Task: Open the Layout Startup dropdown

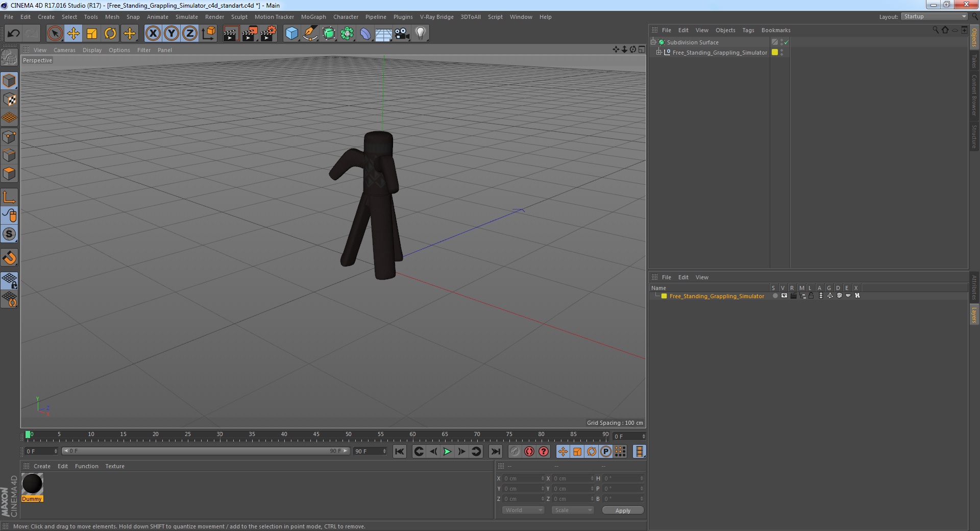Action: 934,17
